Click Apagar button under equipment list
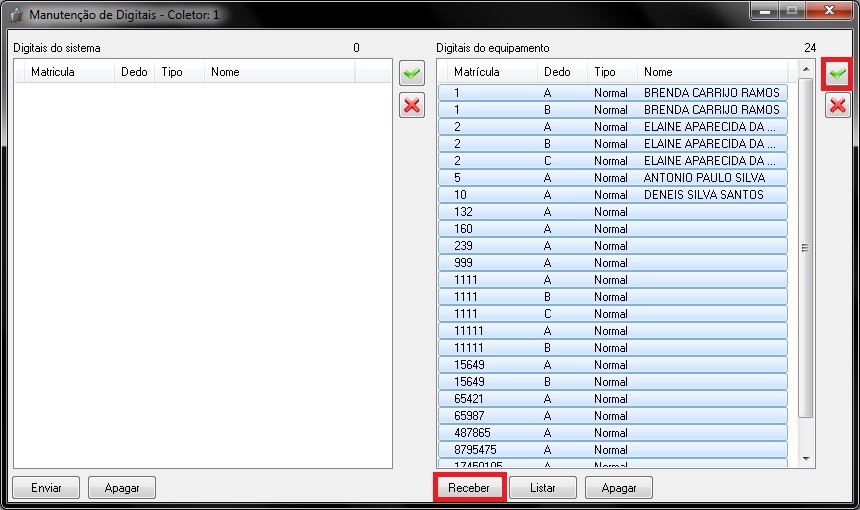This screenshot has height=510, width=860. point(619,488)
